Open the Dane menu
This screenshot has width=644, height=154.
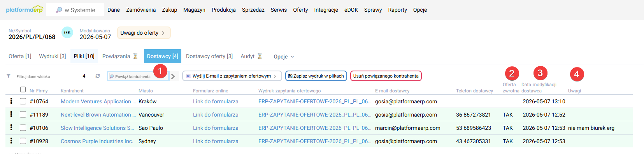coord(114,10)
